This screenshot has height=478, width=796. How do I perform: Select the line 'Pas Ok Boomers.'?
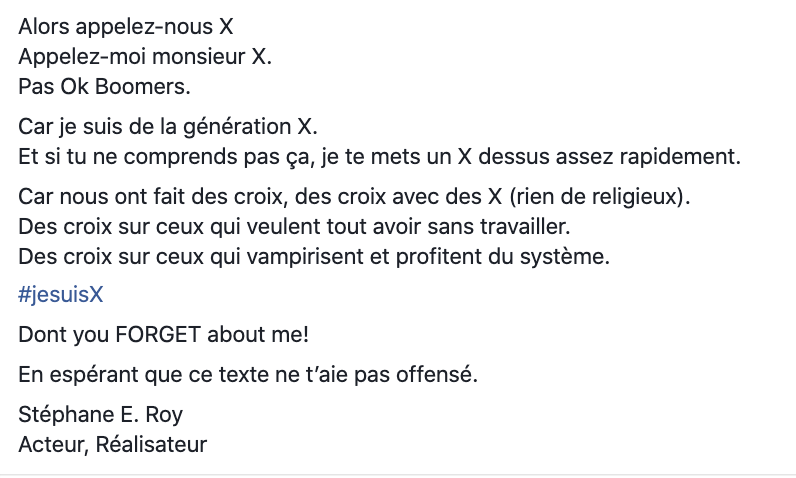[x=105, y=87]
